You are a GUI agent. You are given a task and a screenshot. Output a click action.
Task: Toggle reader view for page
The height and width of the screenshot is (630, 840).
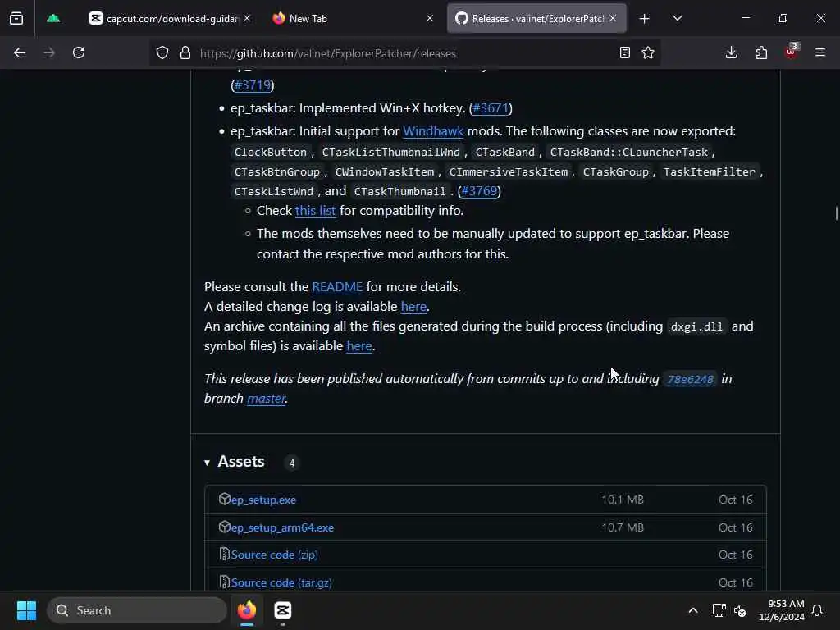coord(624,52)
